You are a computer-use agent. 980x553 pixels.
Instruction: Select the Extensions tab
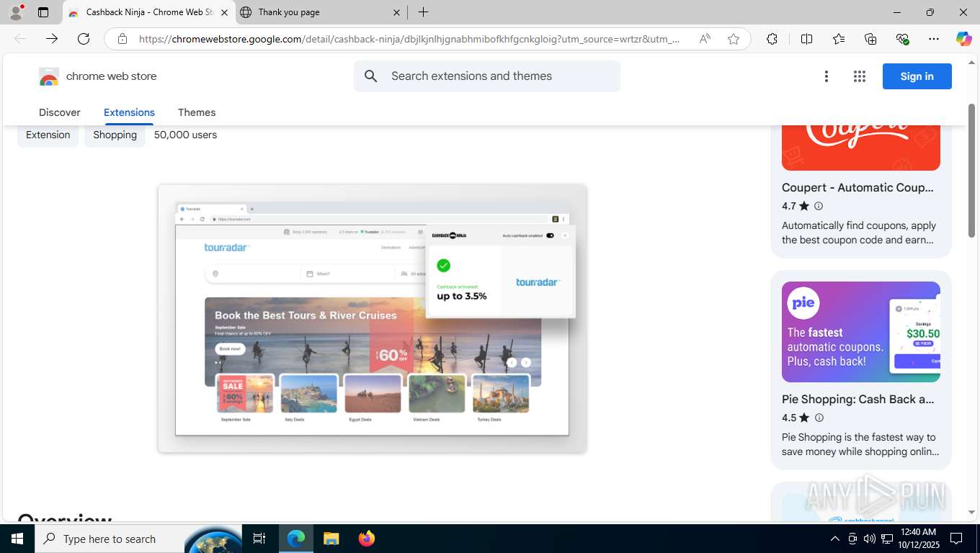pyautogui.click(x=129, y=112)
